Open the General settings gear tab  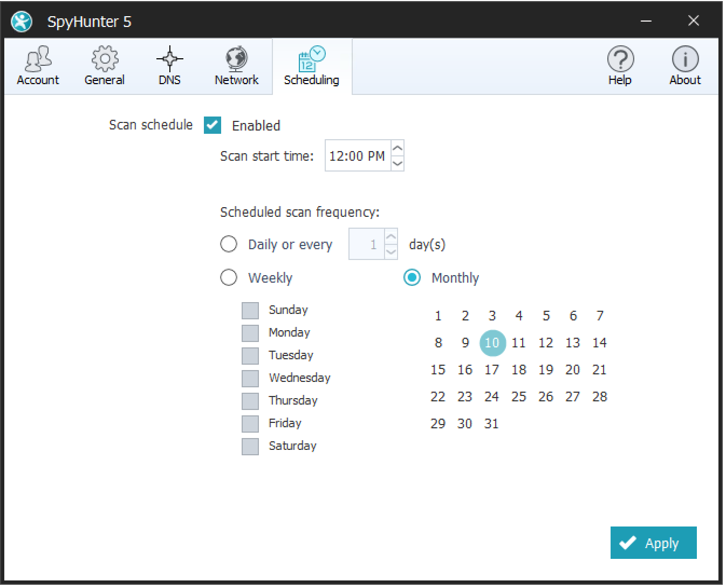click(x=105, y=66)
